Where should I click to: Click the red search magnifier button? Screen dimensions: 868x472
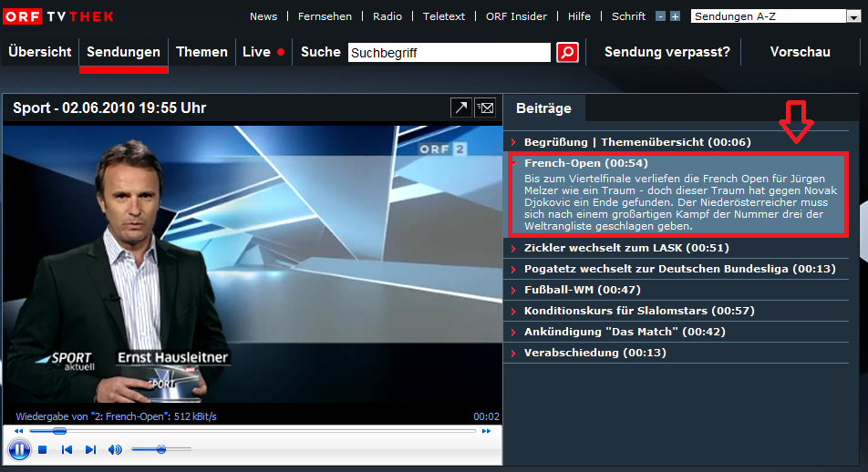pyautogui.click(x=567, y=53)
